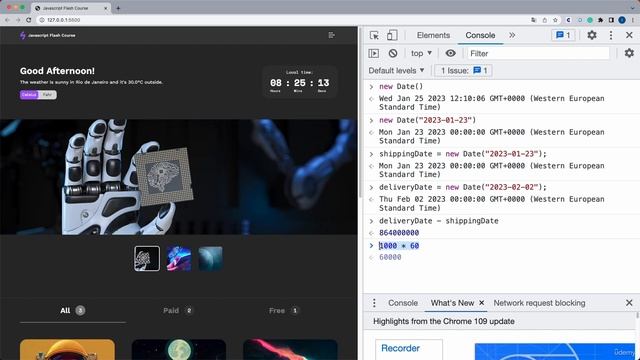Click 'deliveryDate - shippingDate' console entry

[438, 221]
